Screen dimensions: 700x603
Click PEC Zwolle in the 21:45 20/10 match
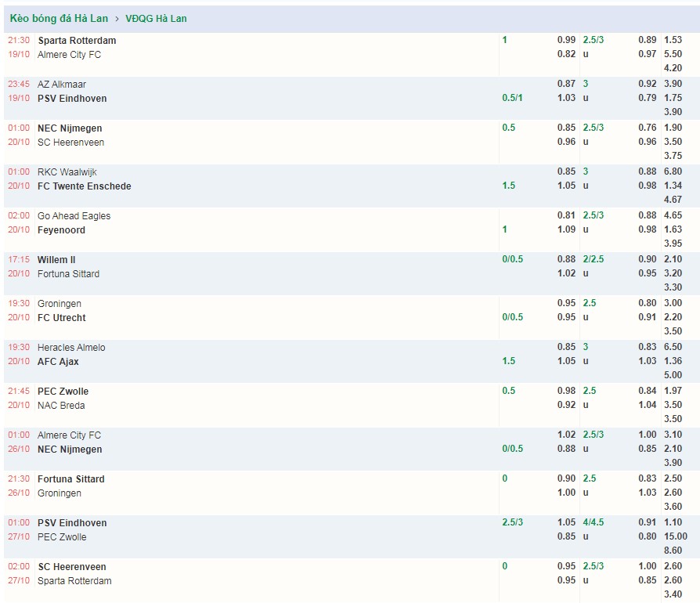pos(63,391)
